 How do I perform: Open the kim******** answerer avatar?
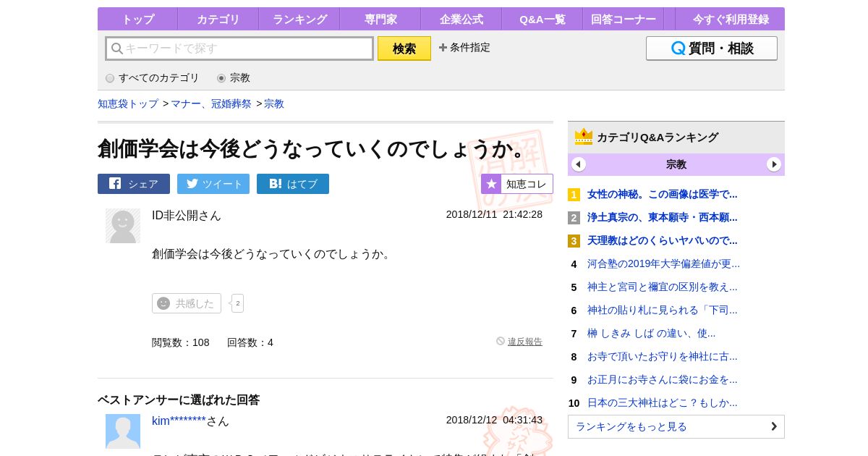(x=123, y=431)
